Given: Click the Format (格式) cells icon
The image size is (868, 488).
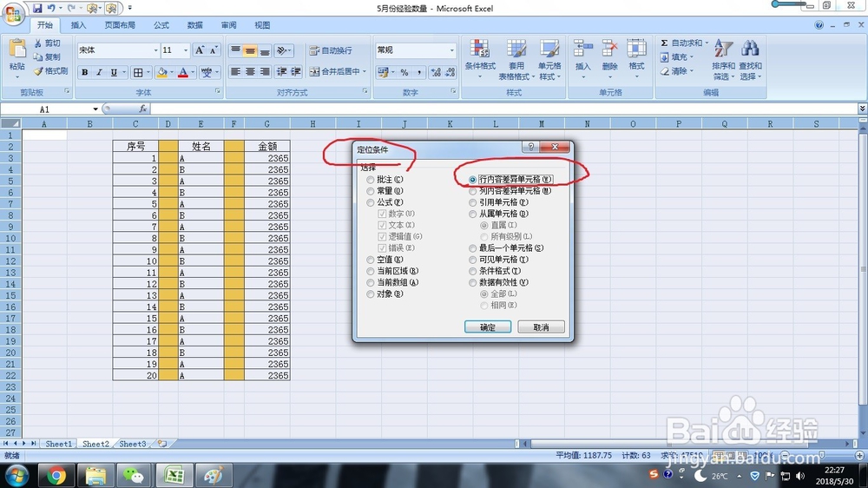Looking at the screenshot, I should pos(636,49).
